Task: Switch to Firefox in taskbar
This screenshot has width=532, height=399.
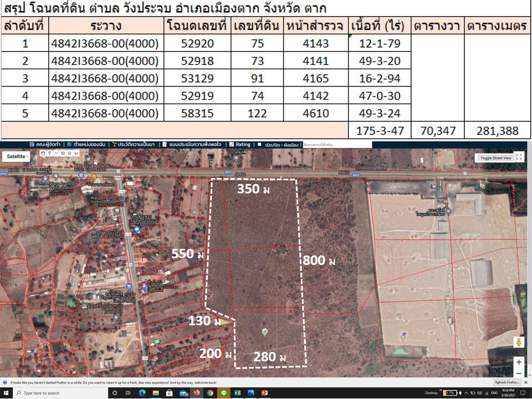Action: (197, 393)
